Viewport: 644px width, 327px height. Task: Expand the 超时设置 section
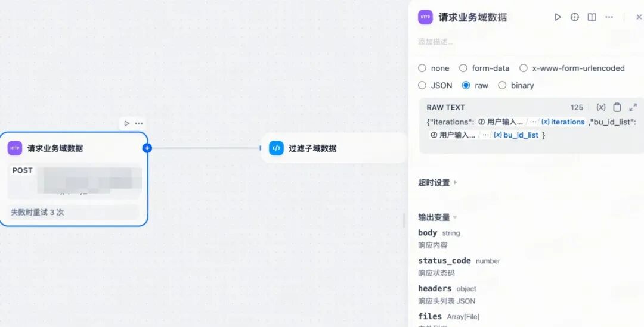[x=438, y=183]
